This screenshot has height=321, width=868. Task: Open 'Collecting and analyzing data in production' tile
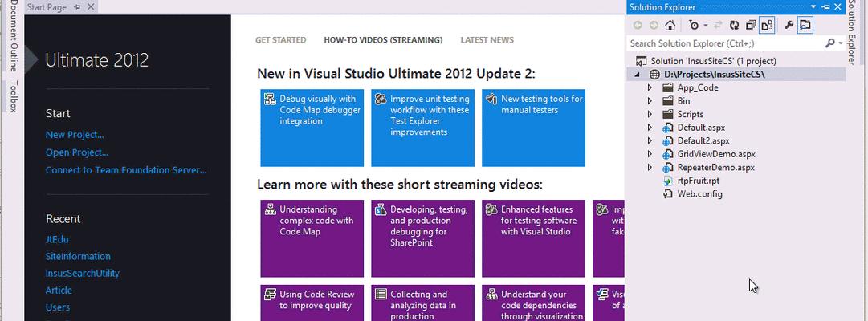click(423, 303)
